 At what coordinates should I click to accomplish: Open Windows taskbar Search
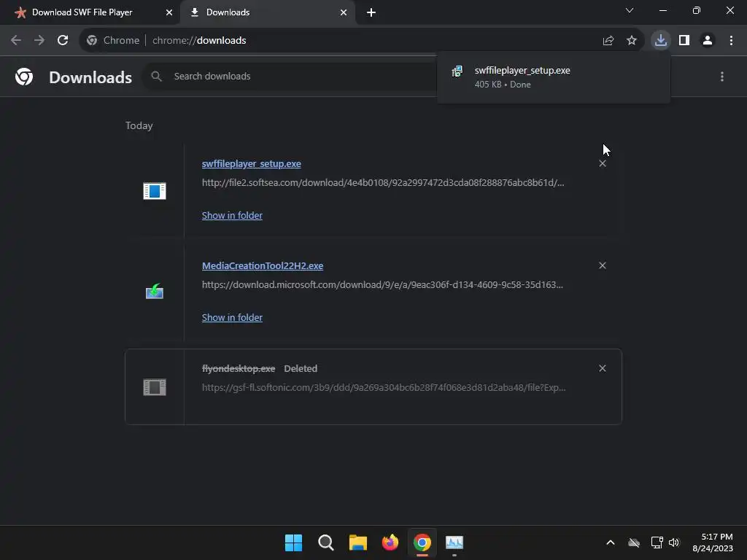(326, 542)
